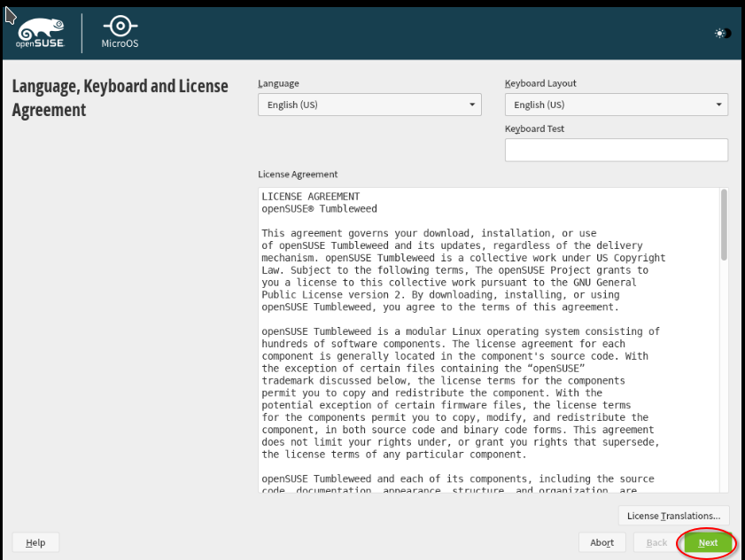Viewport: 745px width, 560px height.
Task: Abort the installation
Action: click(602, 542)
